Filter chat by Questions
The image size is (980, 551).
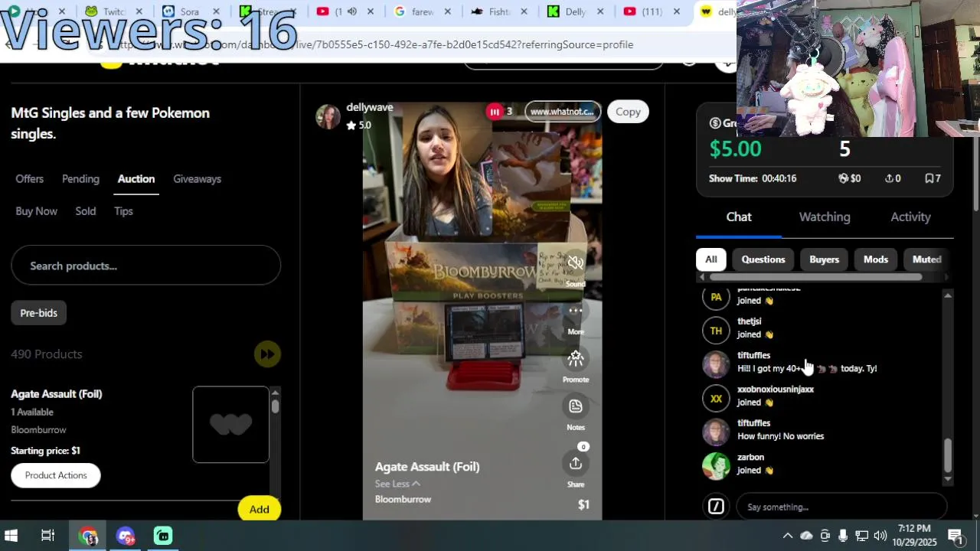763,259
